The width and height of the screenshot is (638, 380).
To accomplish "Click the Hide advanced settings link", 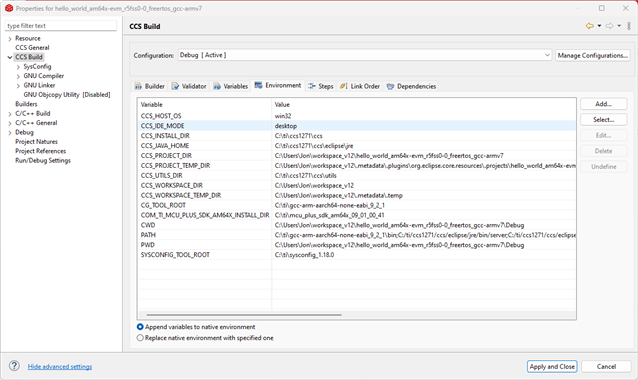I will tap(60, 367).
